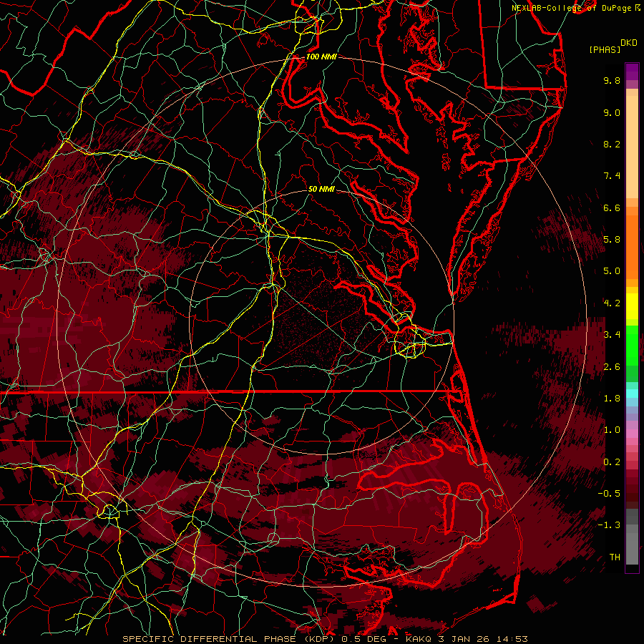Click the '8.2' value on the color scale
This screenshot has height=644, width=644.
pyautogui.click(x=612, y=144)
